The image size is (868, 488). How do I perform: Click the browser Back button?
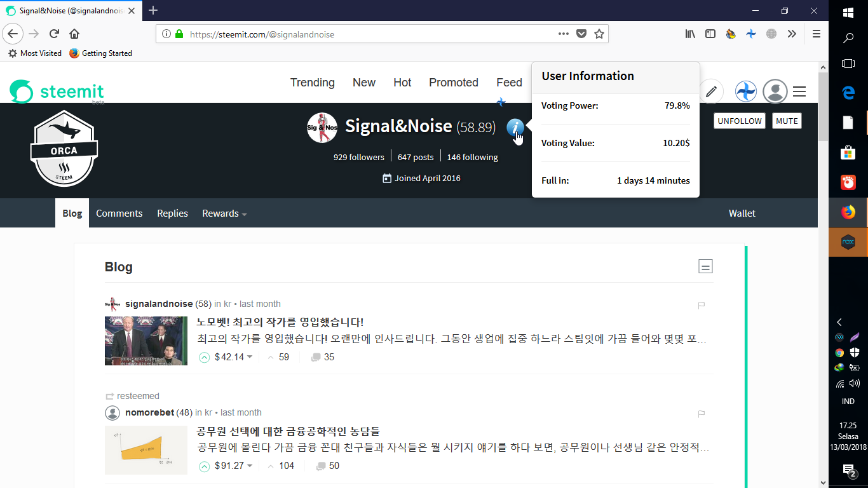coord(13,34)
